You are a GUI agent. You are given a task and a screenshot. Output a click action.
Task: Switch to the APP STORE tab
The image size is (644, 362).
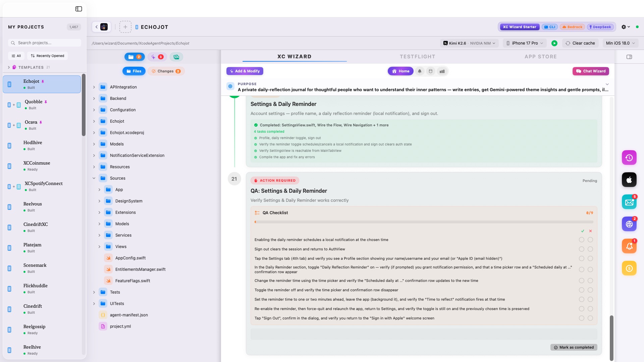pyautogui.click(x=541, y=57)
